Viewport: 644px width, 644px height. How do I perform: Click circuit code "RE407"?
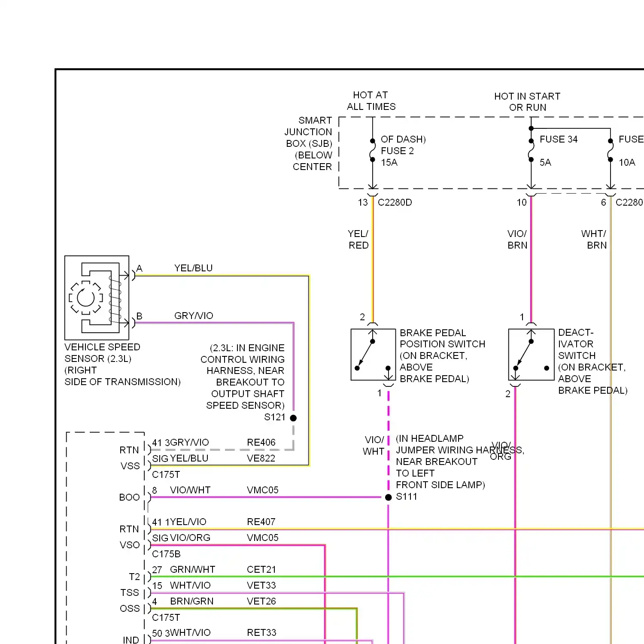pos(261,522)
